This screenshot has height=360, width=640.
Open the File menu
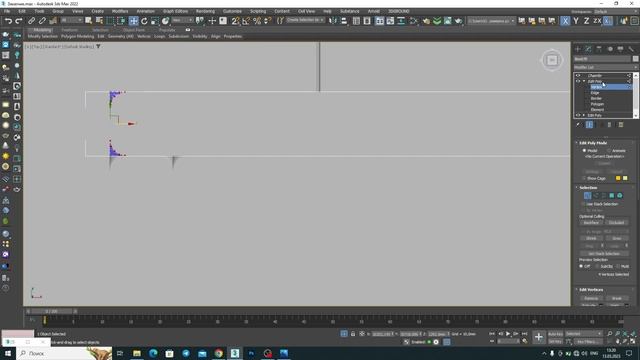pos(7,11)
